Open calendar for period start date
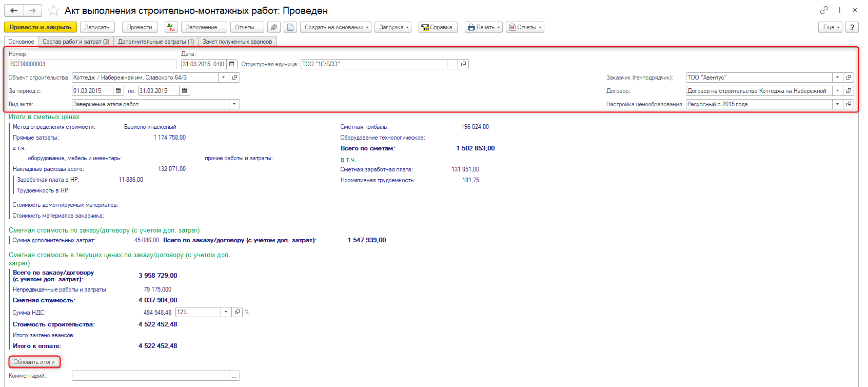This screenshot has height=387, width=868. pos(119,91)
